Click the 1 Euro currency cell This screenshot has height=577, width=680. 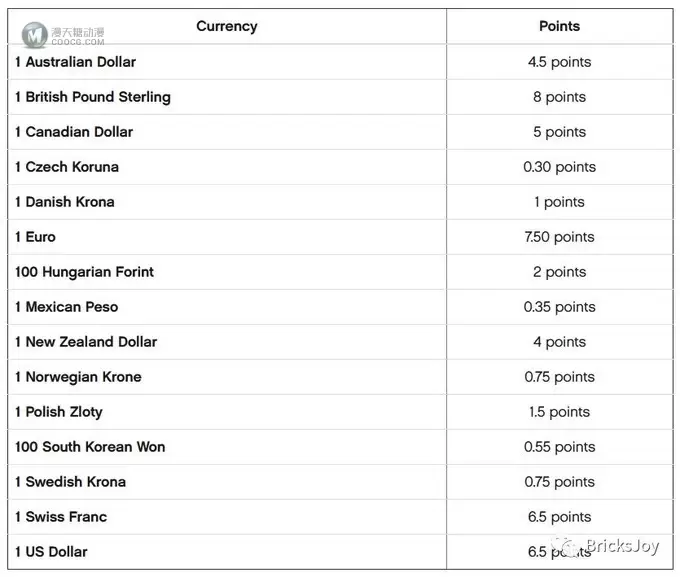point(227,237)
